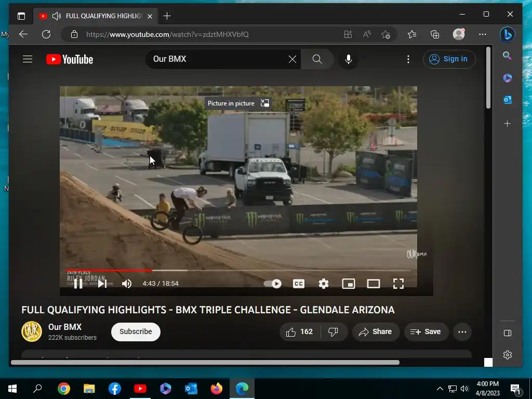This screenshot has width=532, height=399.
Task: Open sidebar settings gear
Action: pos(507,355)
